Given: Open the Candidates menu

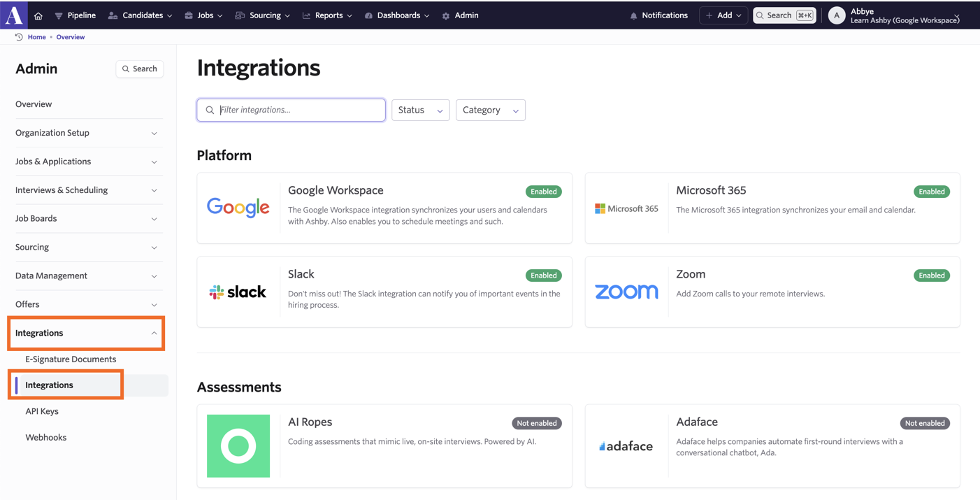Looking at the screenshot, I should click(x=140, y=15).
